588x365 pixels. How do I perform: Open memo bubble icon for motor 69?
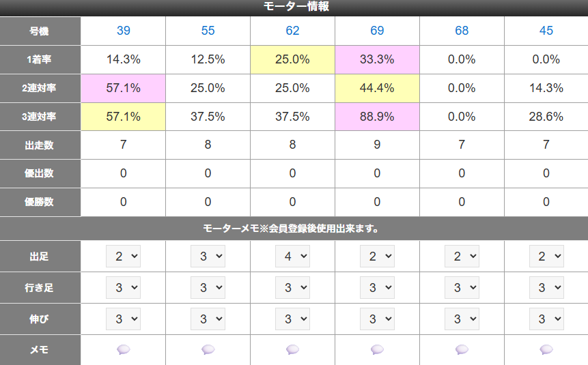coord(377,349)
